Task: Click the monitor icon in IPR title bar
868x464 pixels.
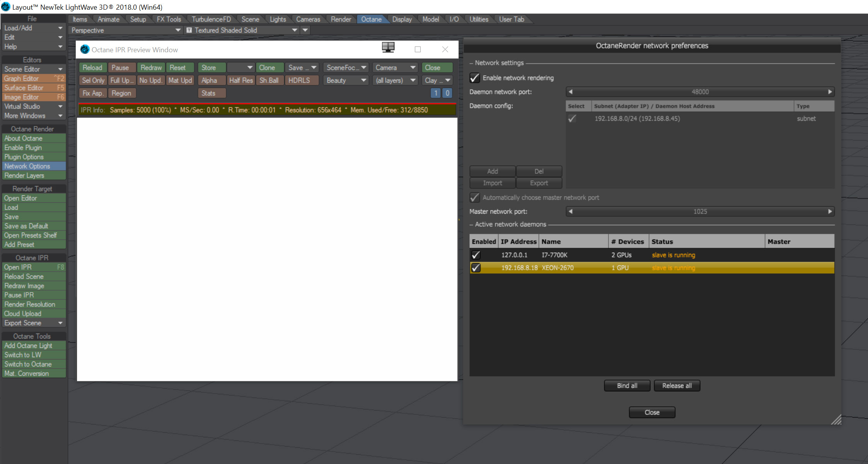Action: [x=388, y=48]
